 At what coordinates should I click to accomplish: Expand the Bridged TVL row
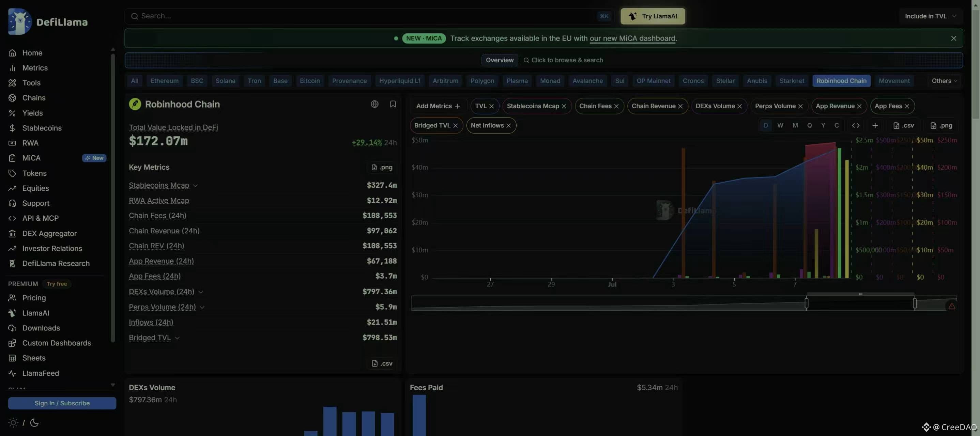pyautogui.click(x=177, y=338)
